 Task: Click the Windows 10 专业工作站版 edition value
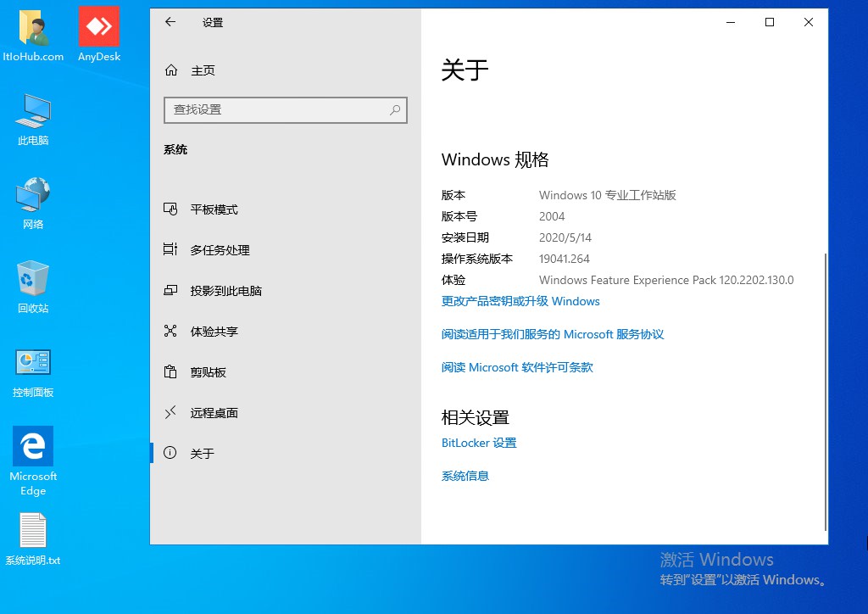tap(607, 195)
